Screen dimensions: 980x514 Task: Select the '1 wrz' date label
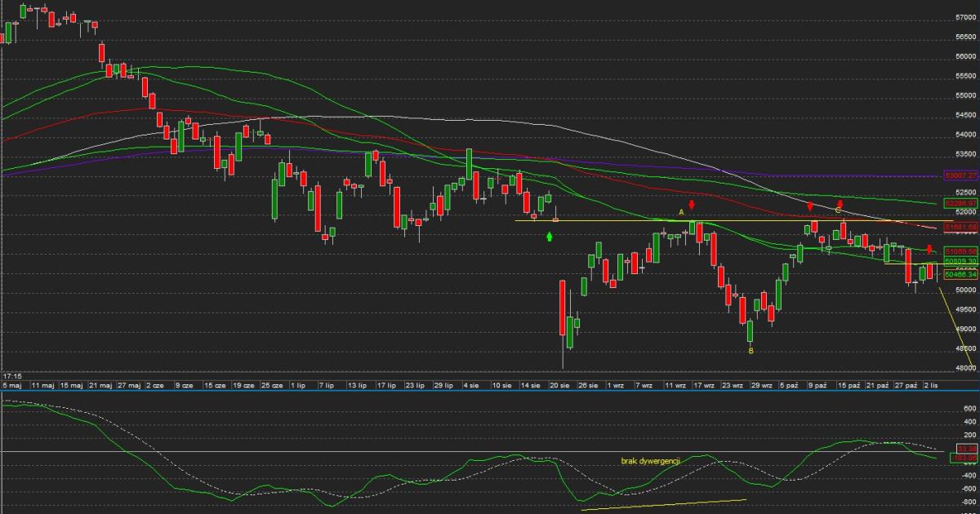(617, 384)
